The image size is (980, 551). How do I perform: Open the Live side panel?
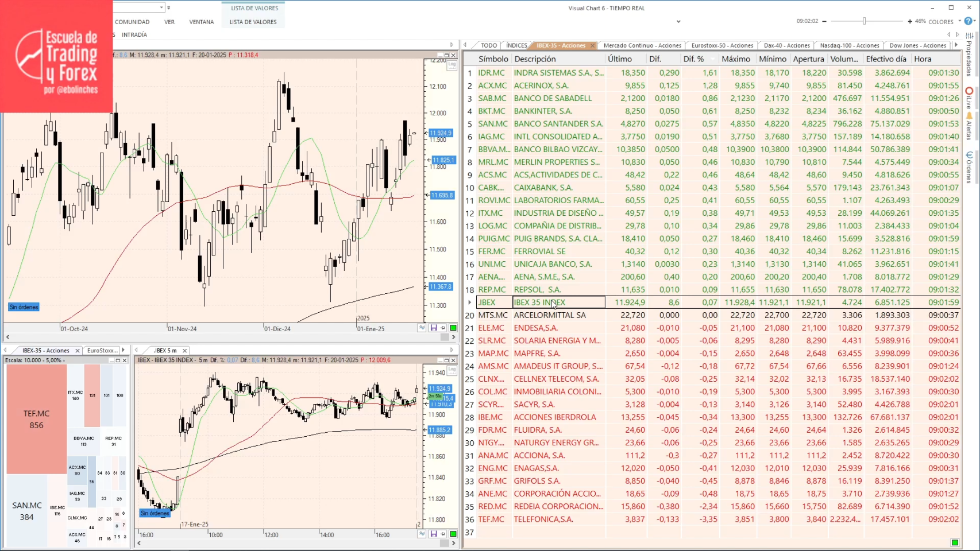pyautogui.click(x=969, y=98)
